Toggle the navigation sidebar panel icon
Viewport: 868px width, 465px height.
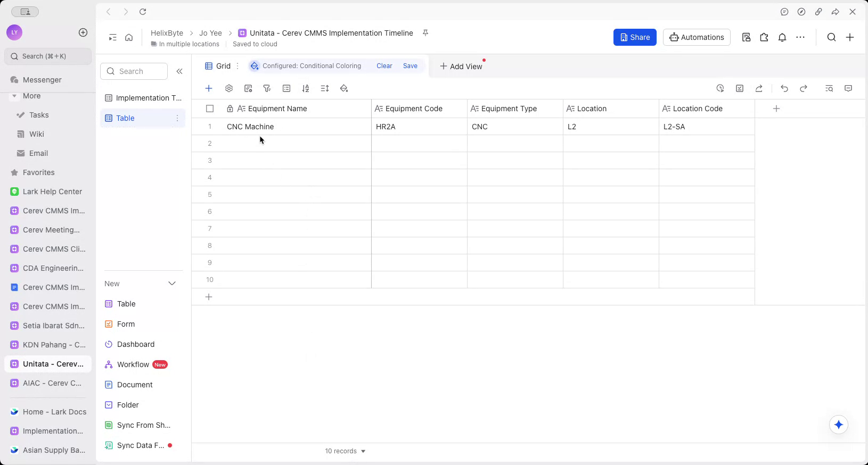point(112,37)
